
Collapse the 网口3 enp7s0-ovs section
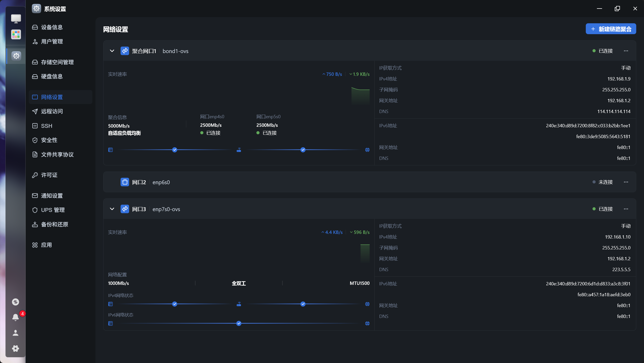(112, 209)
